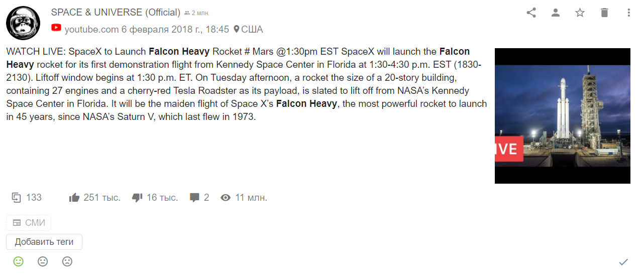Open the SPACE & UNIVERSE (Official) channel
Viewport: 644px width, 278px height.
[x=116, y=13]
